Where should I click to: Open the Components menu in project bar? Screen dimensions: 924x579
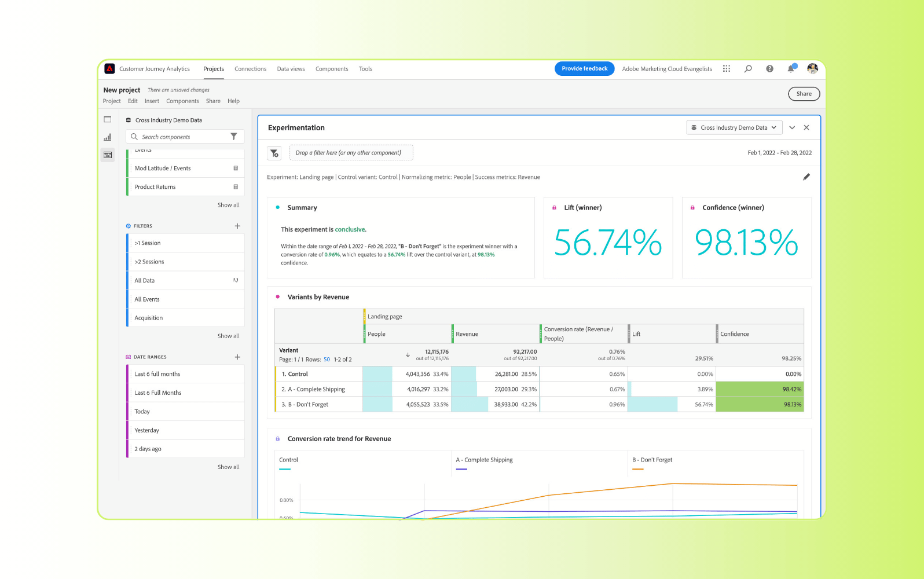pos(182,101)
